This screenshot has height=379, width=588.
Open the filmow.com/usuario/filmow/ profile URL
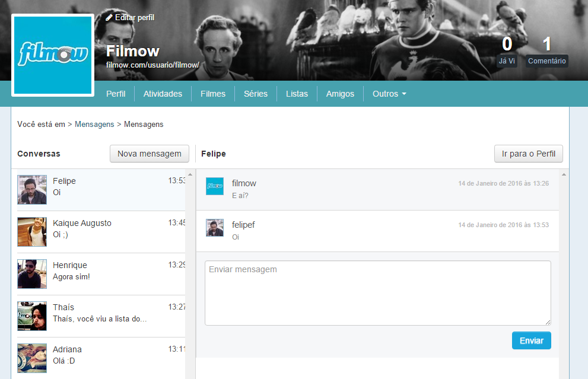point(152,65)
